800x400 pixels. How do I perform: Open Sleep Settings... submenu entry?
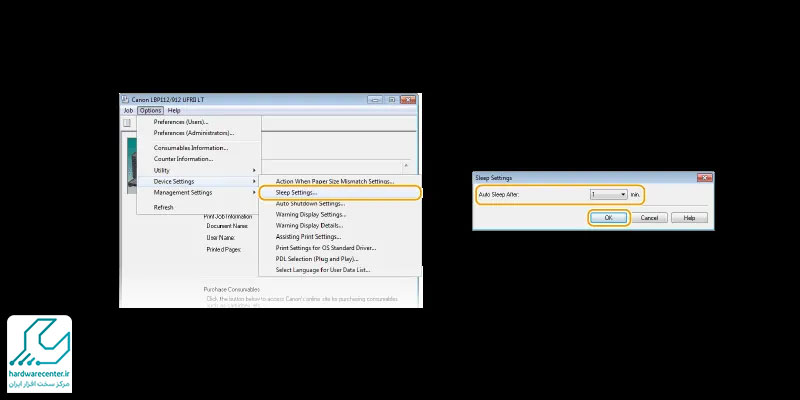click(x=340, y=193)
